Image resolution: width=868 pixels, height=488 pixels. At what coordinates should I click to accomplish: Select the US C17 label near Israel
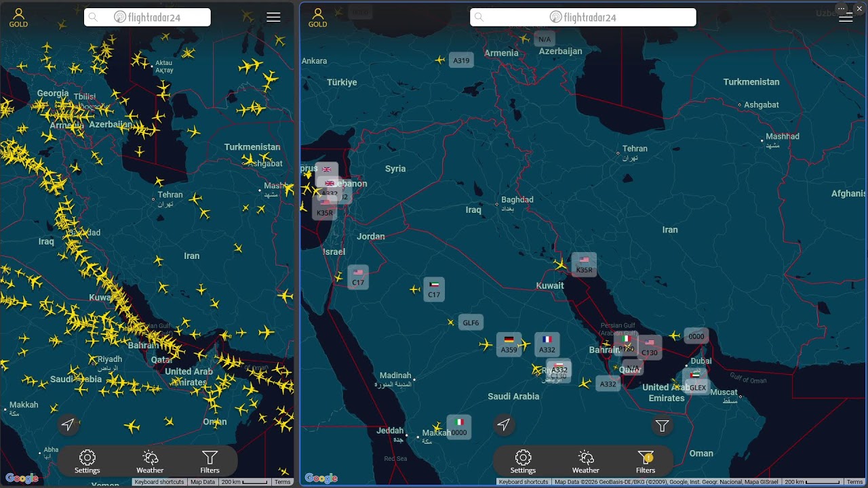[x=358, y=277]
